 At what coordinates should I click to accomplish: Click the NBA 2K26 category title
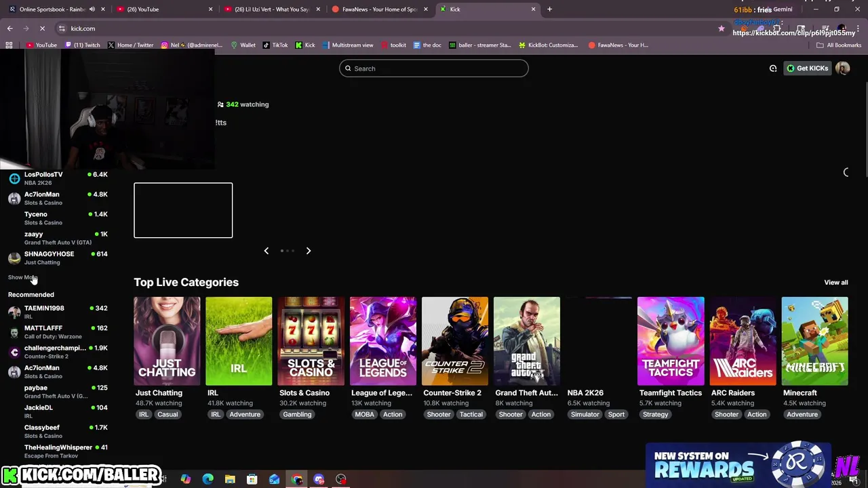tap(585, 393)
